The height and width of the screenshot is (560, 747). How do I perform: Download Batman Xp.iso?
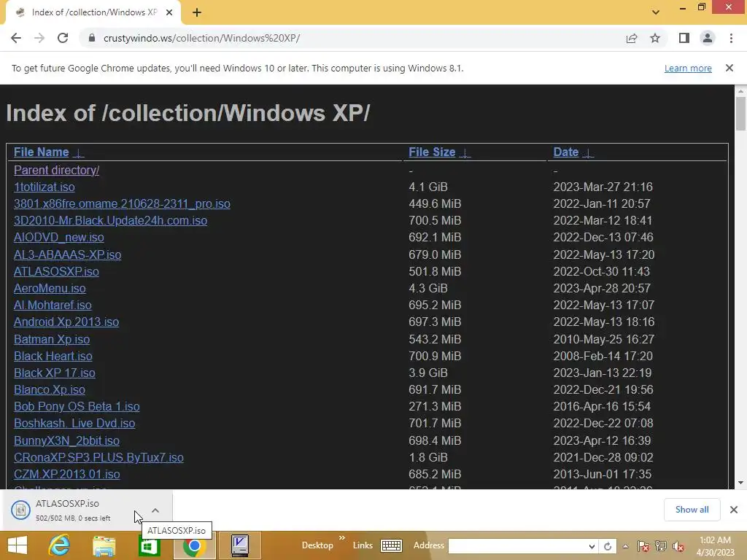tap(52, 339)
